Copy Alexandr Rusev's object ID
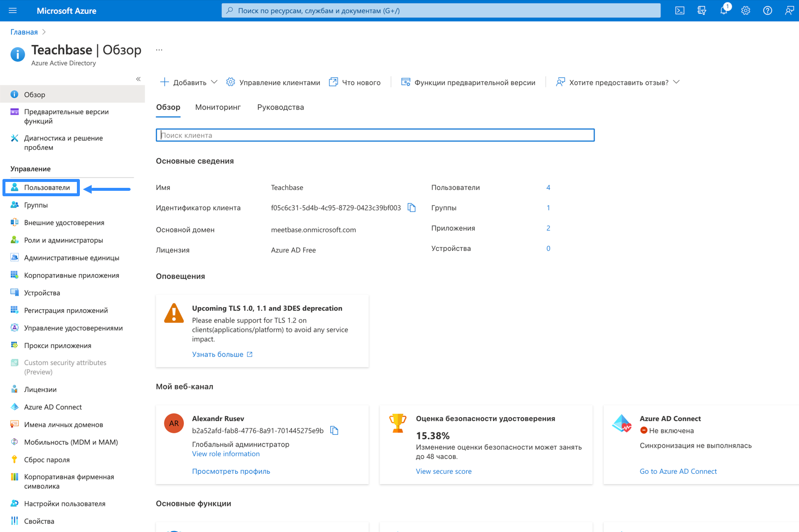 (x=334, y=430)
